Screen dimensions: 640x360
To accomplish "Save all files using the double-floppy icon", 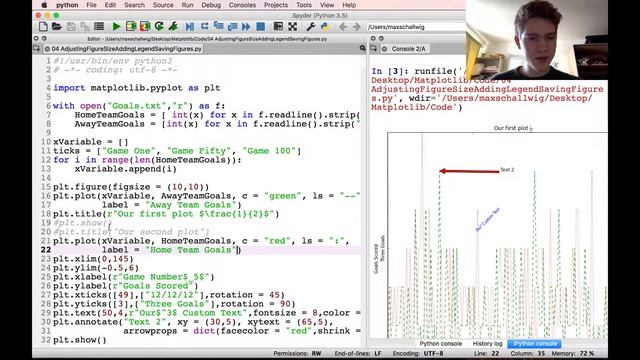I will pyautogui.click(x=85, y=27).
